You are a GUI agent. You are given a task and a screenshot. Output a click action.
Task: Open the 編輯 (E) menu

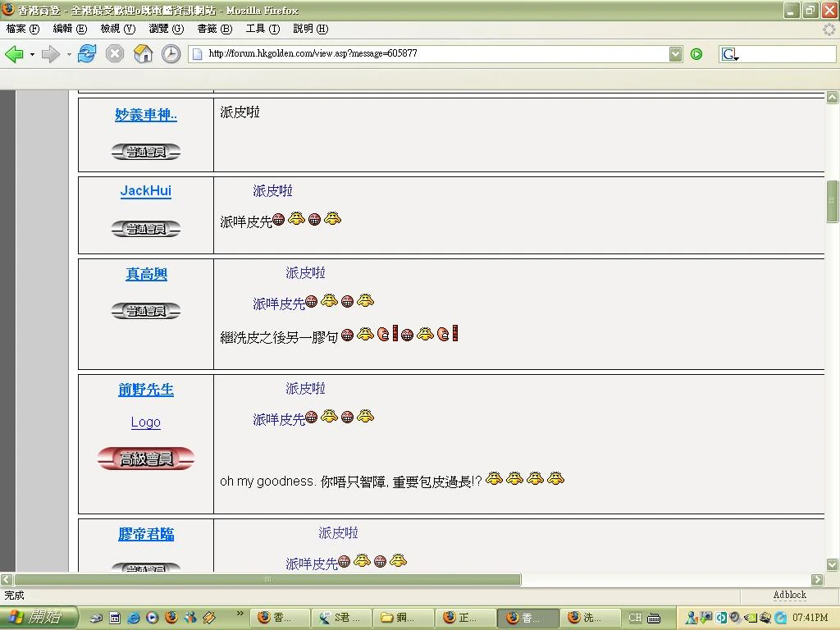(70, 29)
